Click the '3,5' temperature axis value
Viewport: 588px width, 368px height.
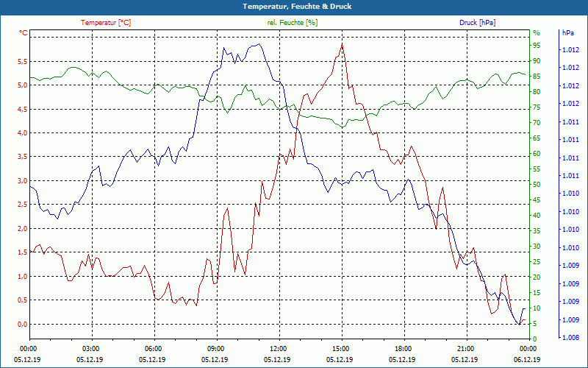tap(23, 157)
